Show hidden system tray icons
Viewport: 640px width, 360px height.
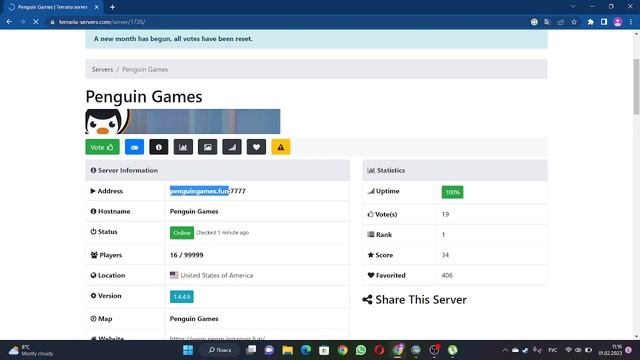tap(505, 350)
